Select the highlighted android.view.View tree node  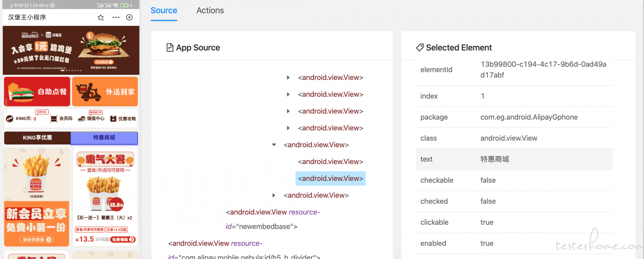(330, 178)
